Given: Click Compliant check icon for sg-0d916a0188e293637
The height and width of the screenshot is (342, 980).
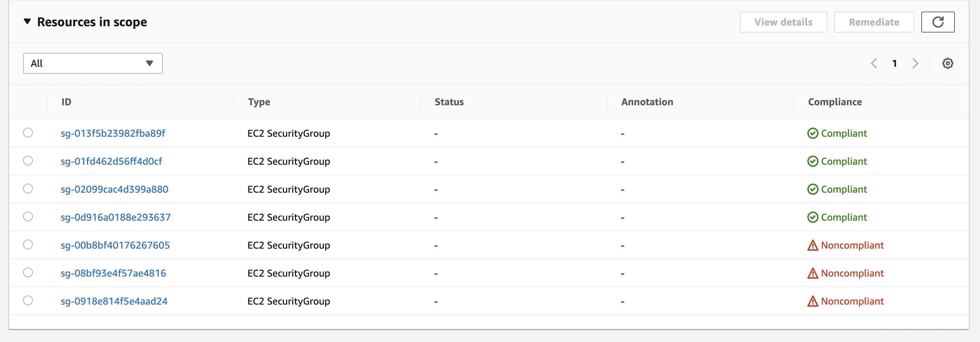Looking at the screenshot, I should click(812, 218).
